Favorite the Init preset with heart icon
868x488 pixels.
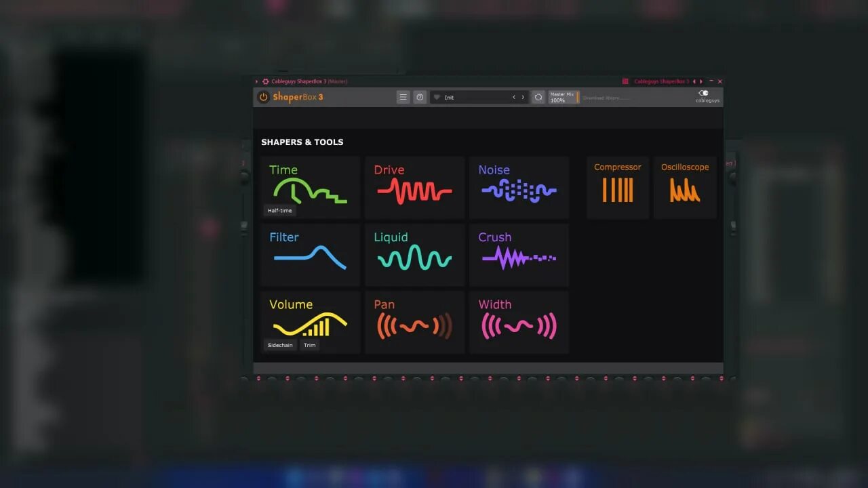coord(437,97)
